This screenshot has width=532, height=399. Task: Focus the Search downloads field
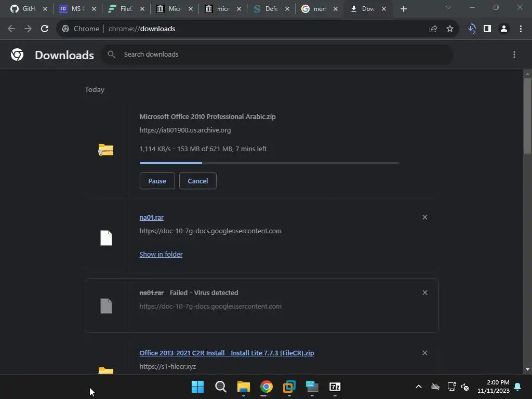pyautogui.click(x=277, y=54)
